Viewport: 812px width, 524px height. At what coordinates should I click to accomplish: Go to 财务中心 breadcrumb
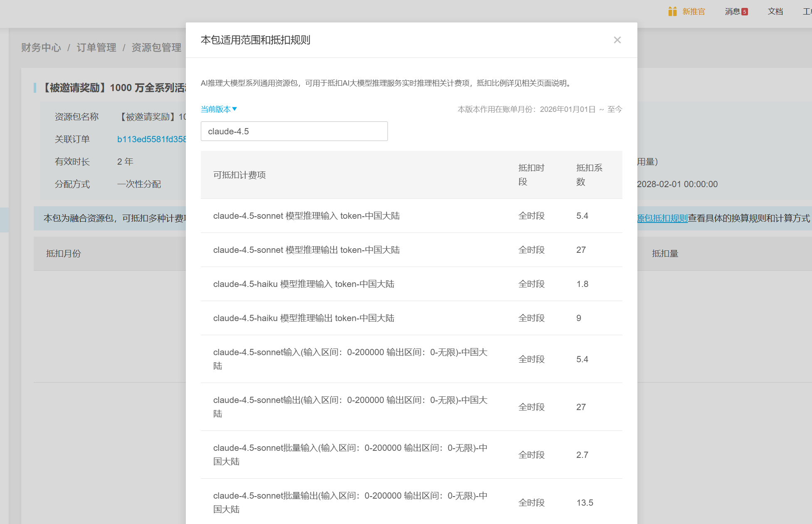coord(41,47)
